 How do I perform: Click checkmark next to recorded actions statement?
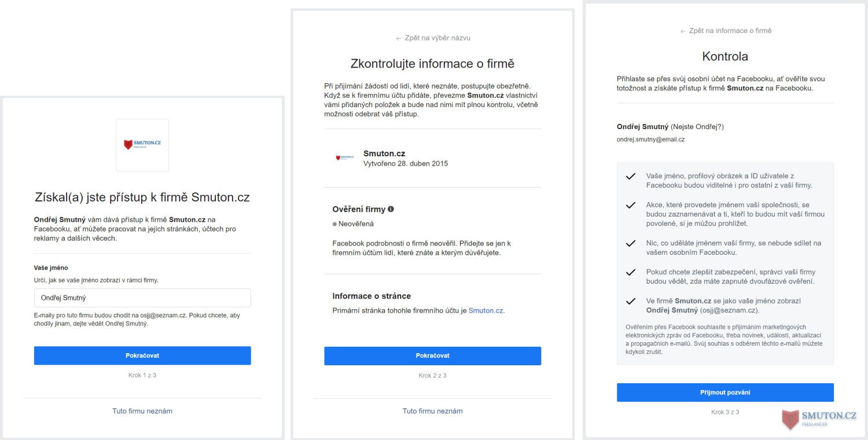pos(631,205)
